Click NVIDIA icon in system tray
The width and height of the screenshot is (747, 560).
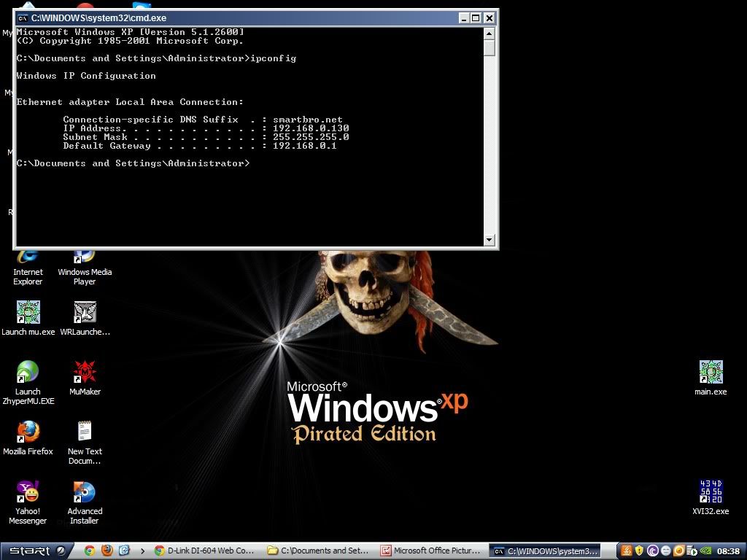705,551
